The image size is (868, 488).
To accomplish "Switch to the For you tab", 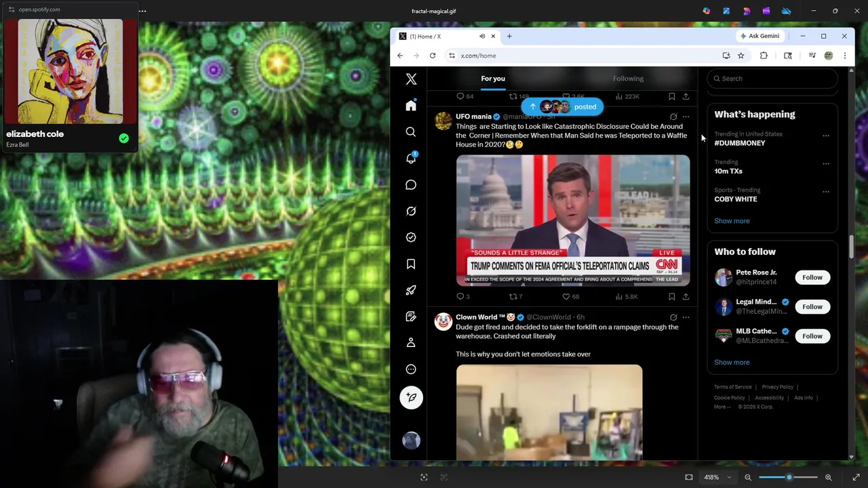I will click(x=493, y=79).
